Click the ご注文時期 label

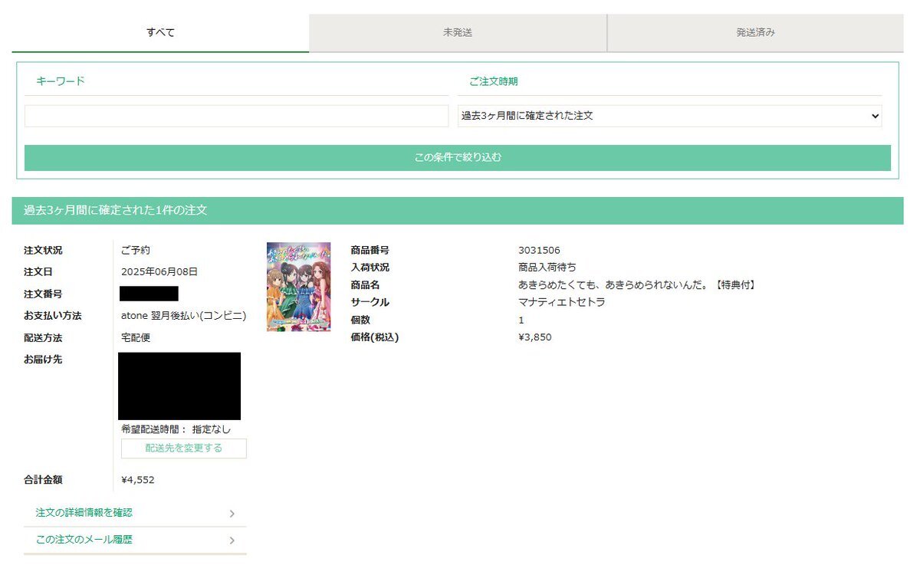494,81
